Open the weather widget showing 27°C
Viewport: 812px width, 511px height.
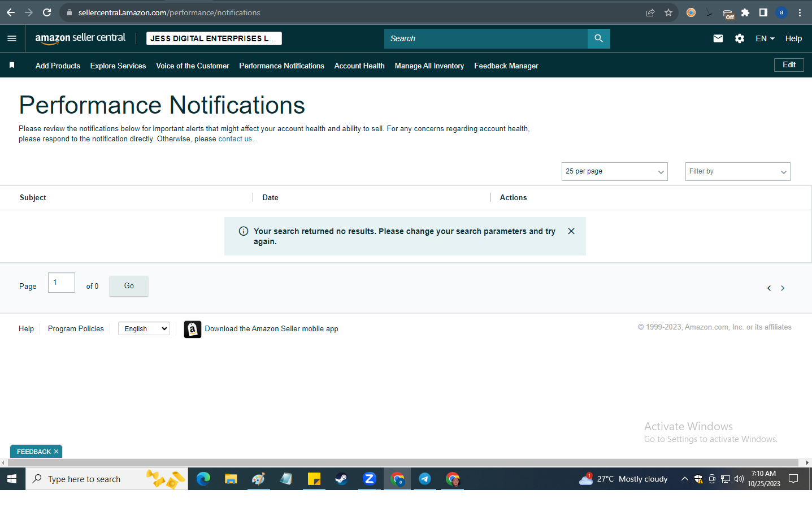click(x=623, y=479)
